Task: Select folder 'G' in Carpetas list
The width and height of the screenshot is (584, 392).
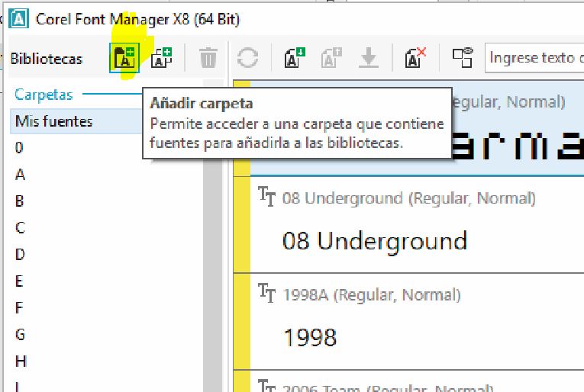Action: 20,334
